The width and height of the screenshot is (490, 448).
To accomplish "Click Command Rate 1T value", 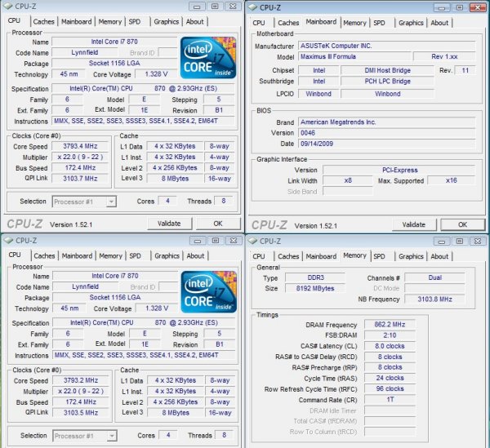I will pos(390,400).
